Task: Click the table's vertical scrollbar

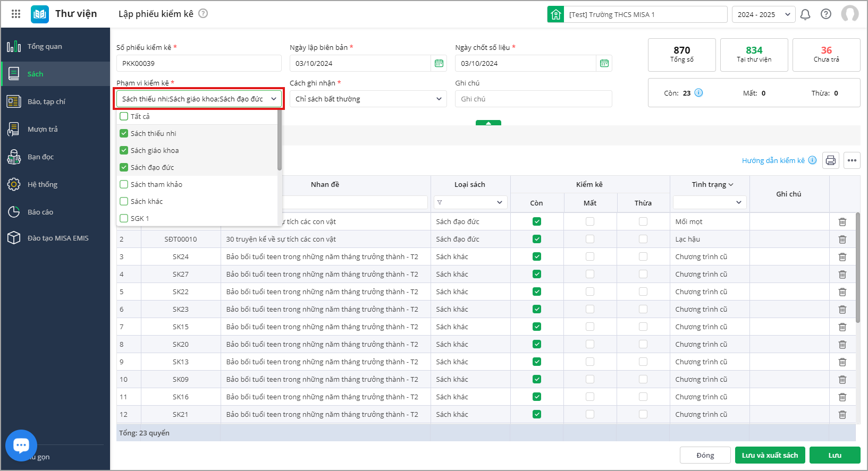Action: click(x=857, y=268)
